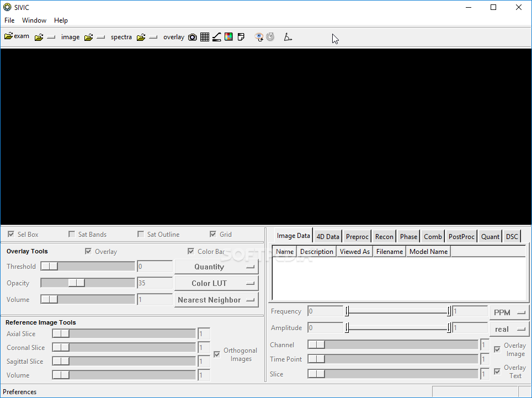Image resolution: width=532 pixels, height=398 pixels.
Task: Open the Quantity dropdown
Action: (216, 267)
